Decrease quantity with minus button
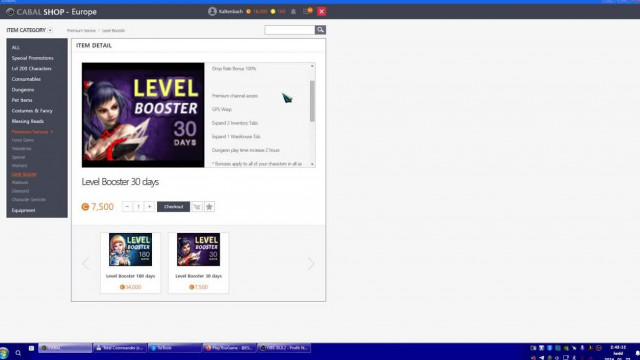640x360 pixels. (127, 207)
